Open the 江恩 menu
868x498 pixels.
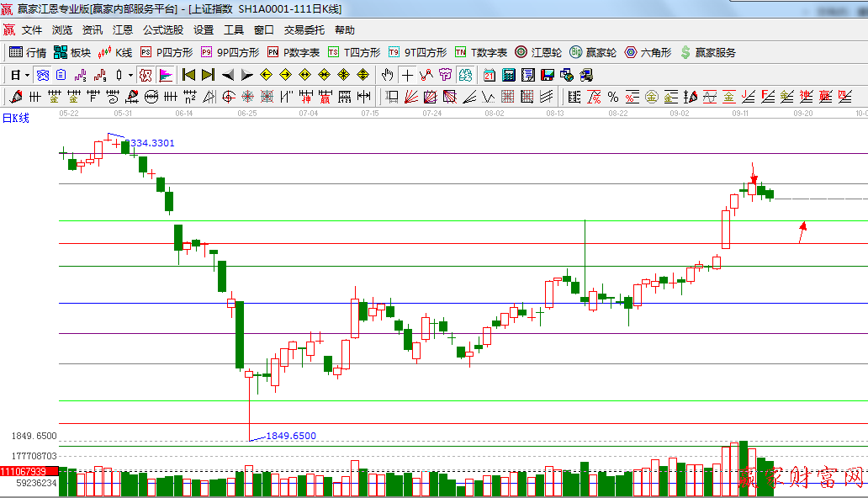(123, 29)
